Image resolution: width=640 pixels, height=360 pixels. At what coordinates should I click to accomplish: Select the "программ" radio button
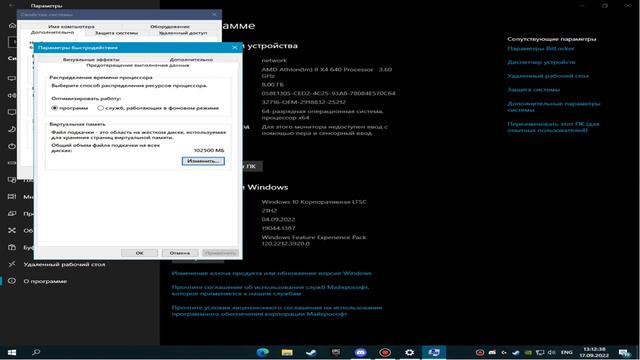click(x=55, y=108)
